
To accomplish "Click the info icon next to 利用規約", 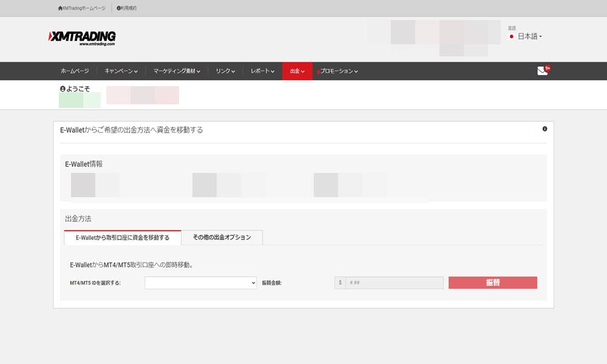I will 118,8.
